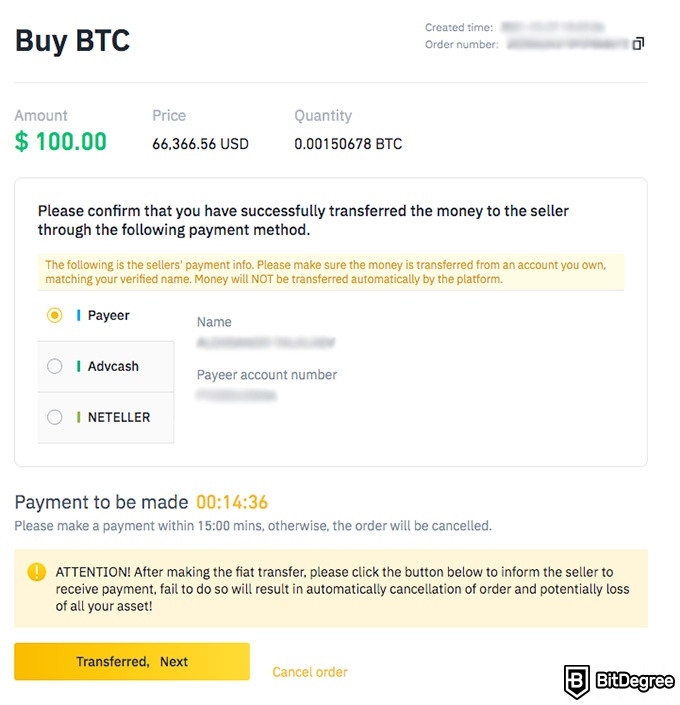Screen dimensions: 680x705
Task: Select the Payeer payment radio button
Action: pos(54,315)
